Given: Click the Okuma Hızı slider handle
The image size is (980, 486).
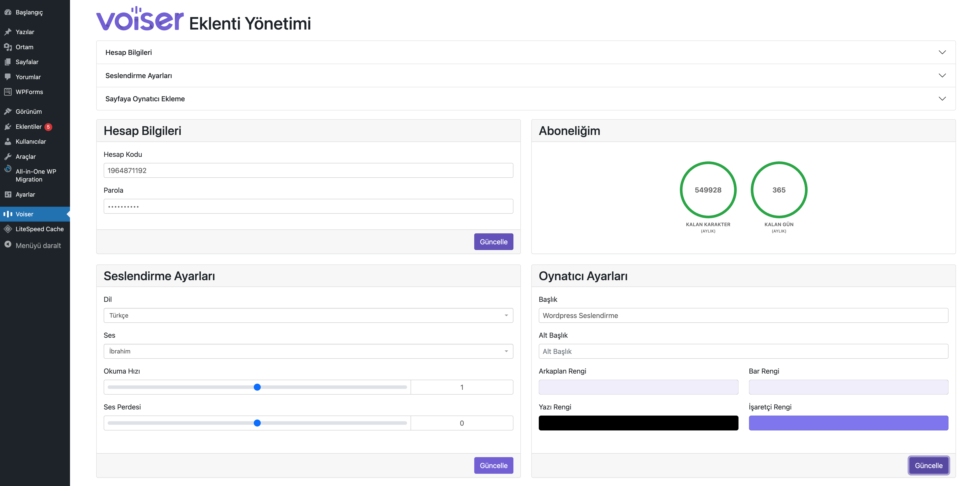Looking at the screenshot, I should (257, 387).
